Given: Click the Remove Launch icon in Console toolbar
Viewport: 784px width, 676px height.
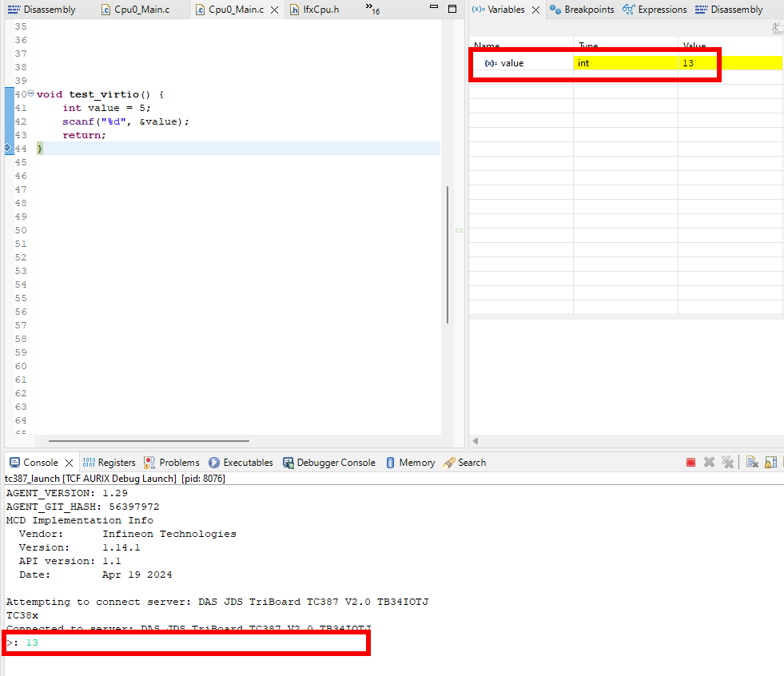Looking at the screenshot, I should (x=709, y=463).
